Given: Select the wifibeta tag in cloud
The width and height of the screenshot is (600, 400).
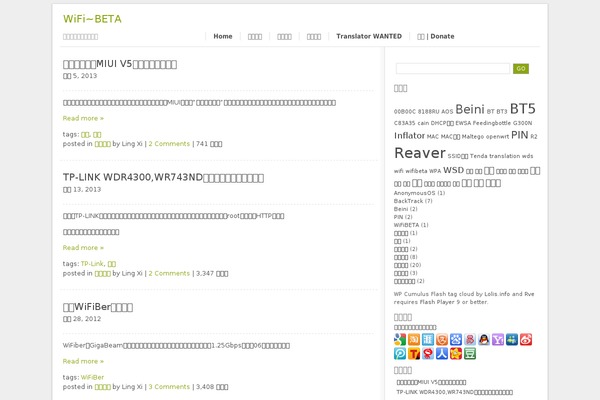Looking at the screenshot, I should (416, 171).
